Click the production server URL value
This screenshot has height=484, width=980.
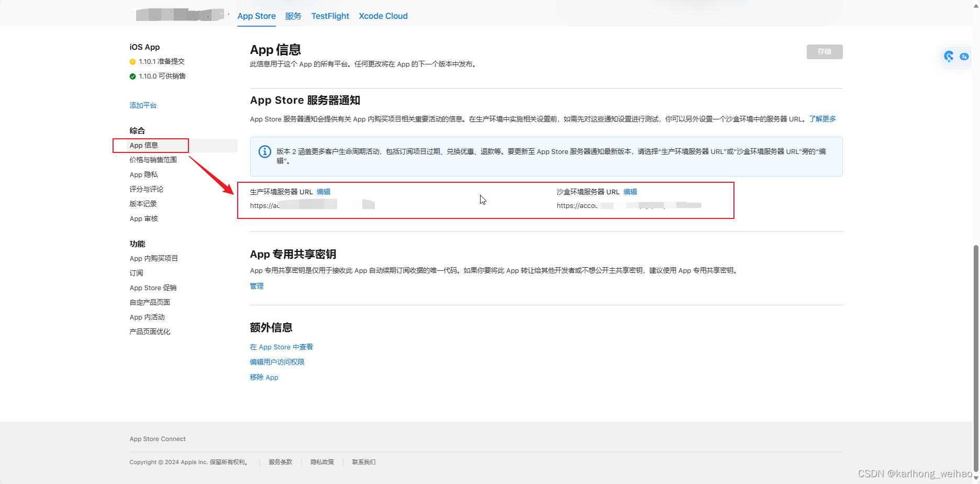click(x=312, y=205)
